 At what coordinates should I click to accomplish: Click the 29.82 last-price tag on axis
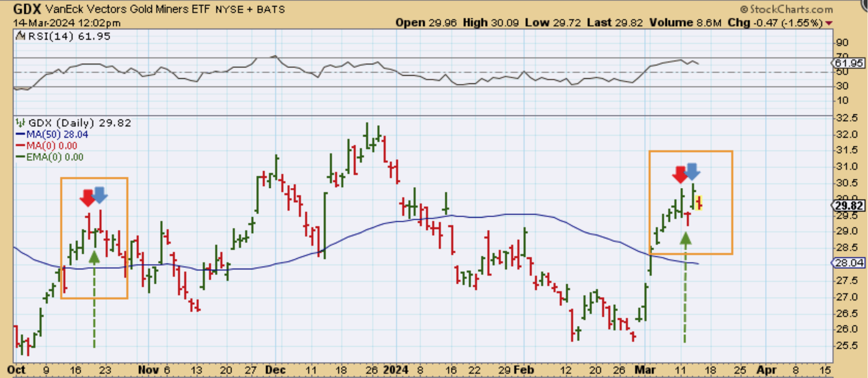(x=848, y=206)
